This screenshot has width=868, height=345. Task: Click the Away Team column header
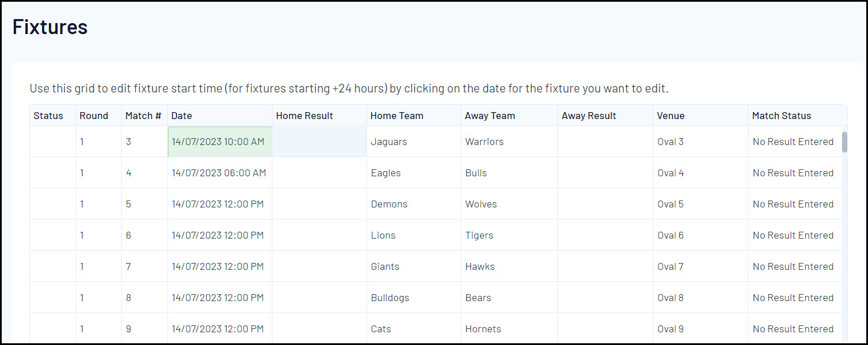490,116
